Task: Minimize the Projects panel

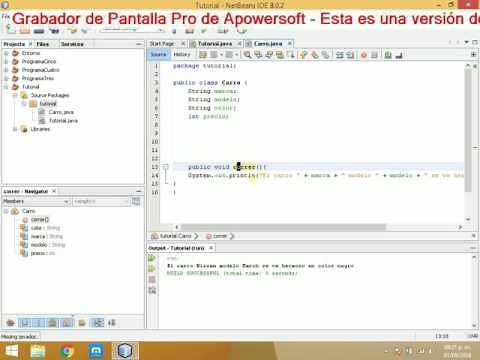Action: click(139, 44)
